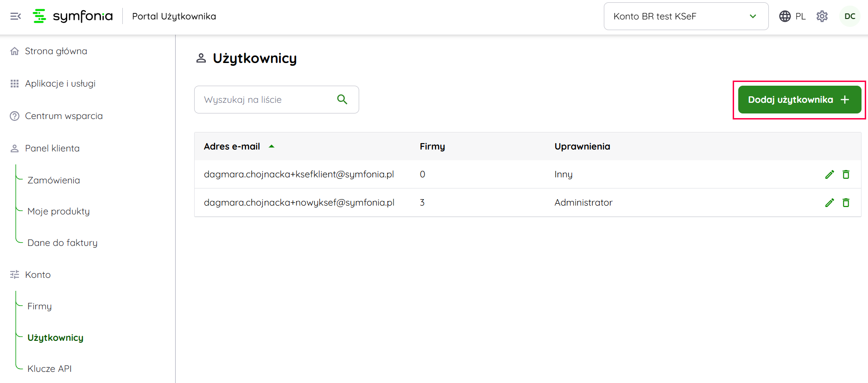Screen dimensions: 868x383
Task: Open Aplikacje i usługi in the sidebar
Action: pyautogui.click(x=60, y=83)
